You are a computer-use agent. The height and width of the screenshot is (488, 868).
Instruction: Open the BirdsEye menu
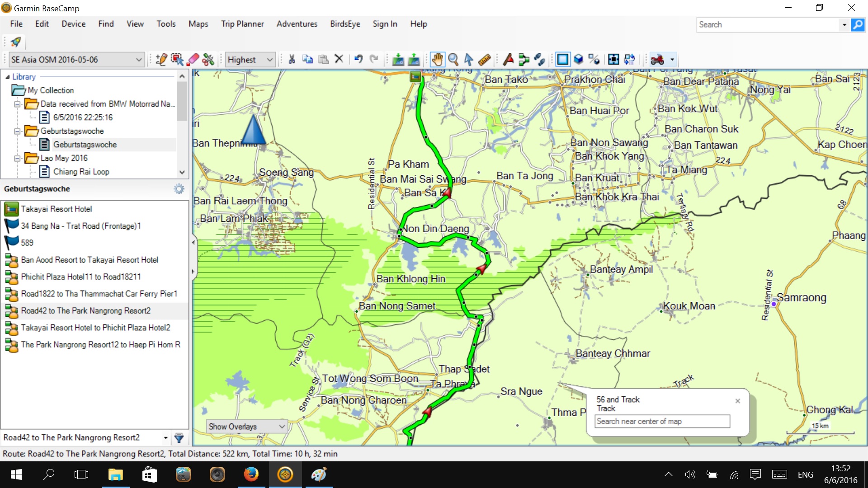click(345, 24)
